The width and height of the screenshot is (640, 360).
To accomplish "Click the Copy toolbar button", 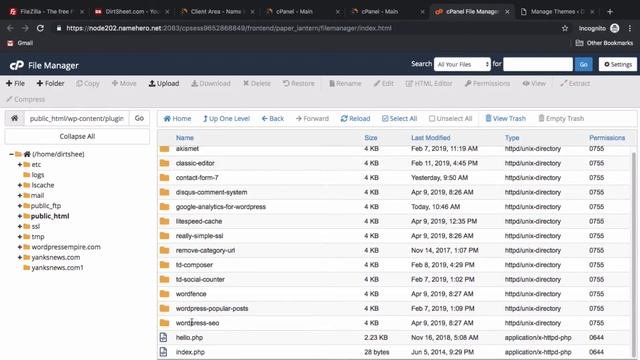I will (88, 83).
